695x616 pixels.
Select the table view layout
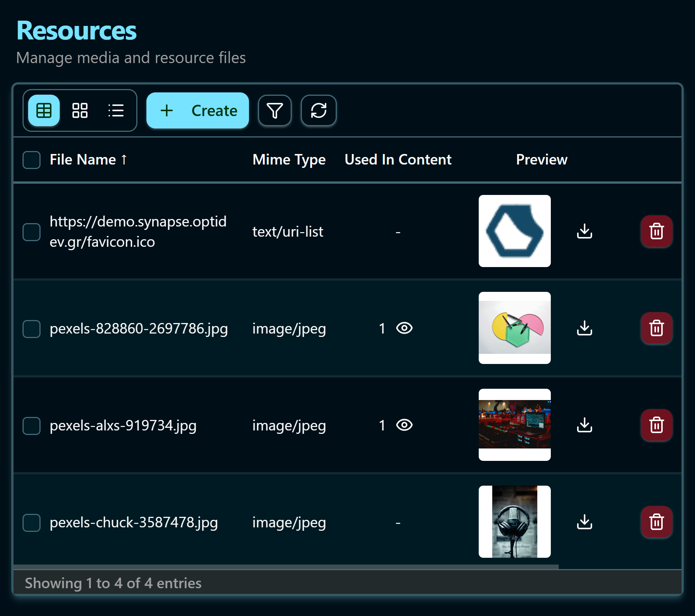click(43, 110)
